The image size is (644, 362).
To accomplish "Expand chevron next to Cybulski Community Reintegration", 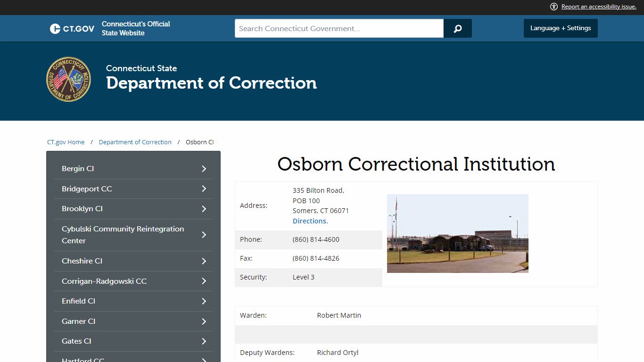I will coord(204,235).
